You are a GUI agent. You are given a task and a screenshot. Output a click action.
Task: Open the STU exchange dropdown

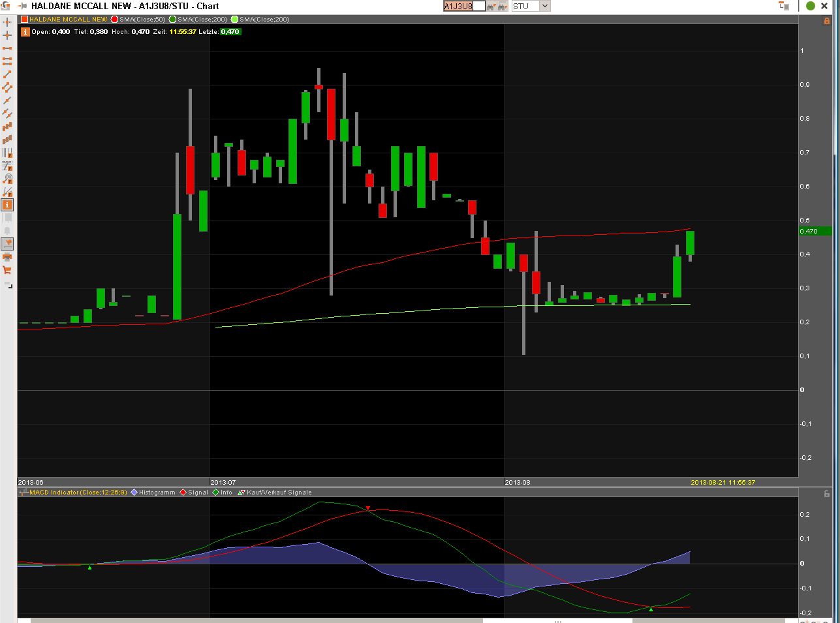[x=531, y=6]
